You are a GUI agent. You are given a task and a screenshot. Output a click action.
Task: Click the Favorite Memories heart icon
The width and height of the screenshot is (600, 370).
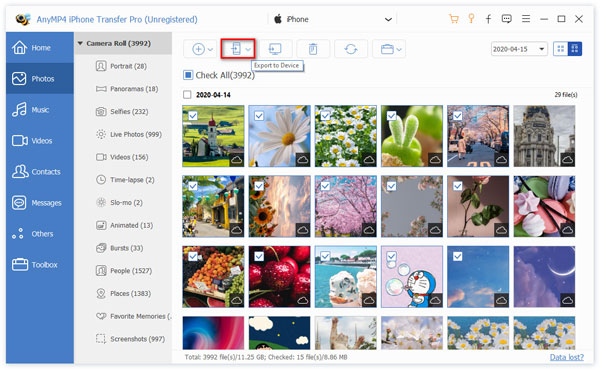(x=101, y=316)
